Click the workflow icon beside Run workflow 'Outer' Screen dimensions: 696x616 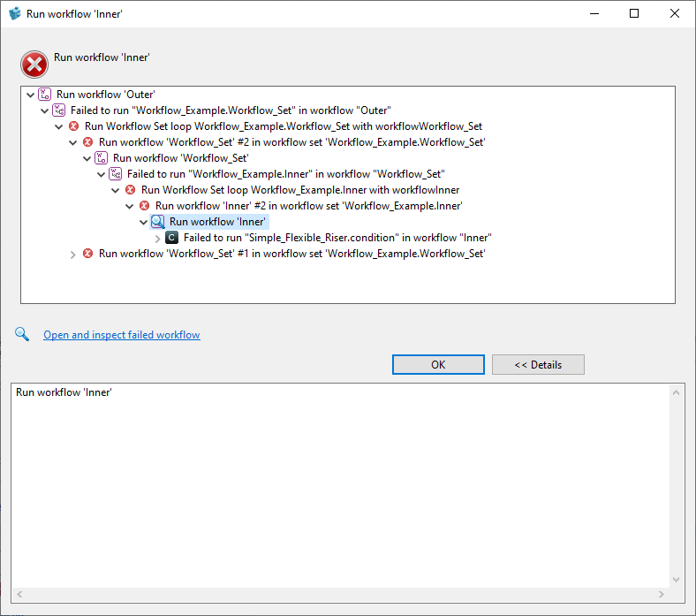(45, 95)
